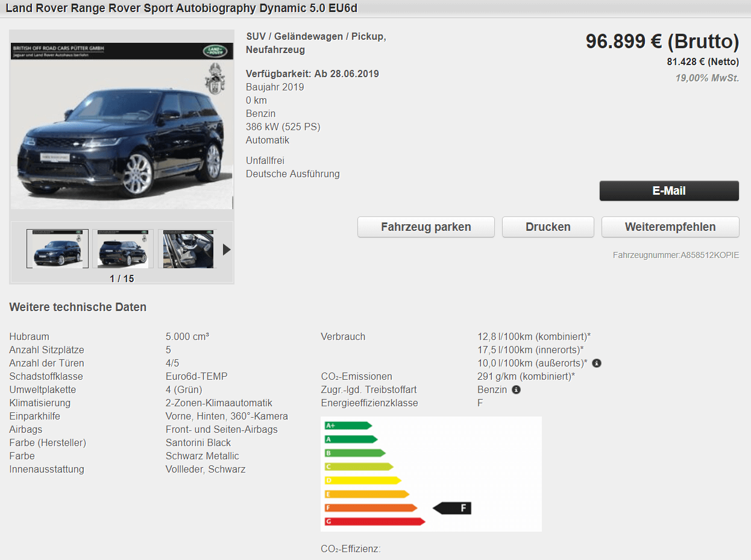Image resolution: width=751 pixels, height=560 pixels.
Task: Click the Unfallfrei text
Action: coord(265,161)
